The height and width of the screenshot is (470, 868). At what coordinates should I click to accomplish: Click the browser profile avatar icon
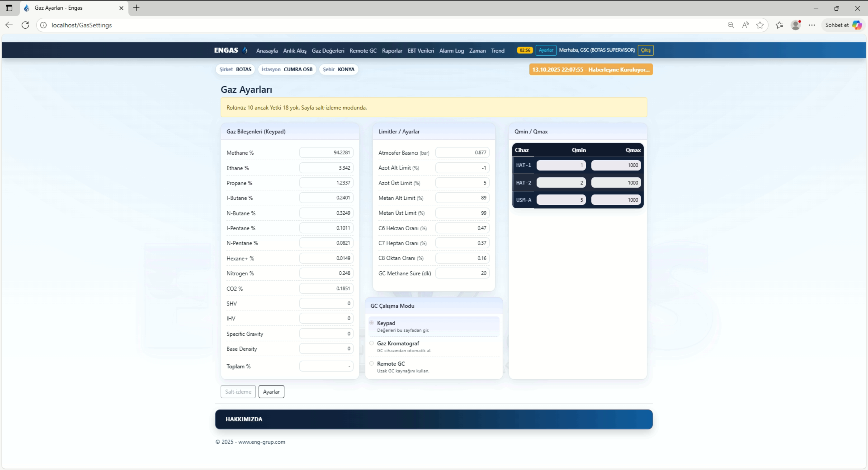pyautogui.click(x=796, y=25)
